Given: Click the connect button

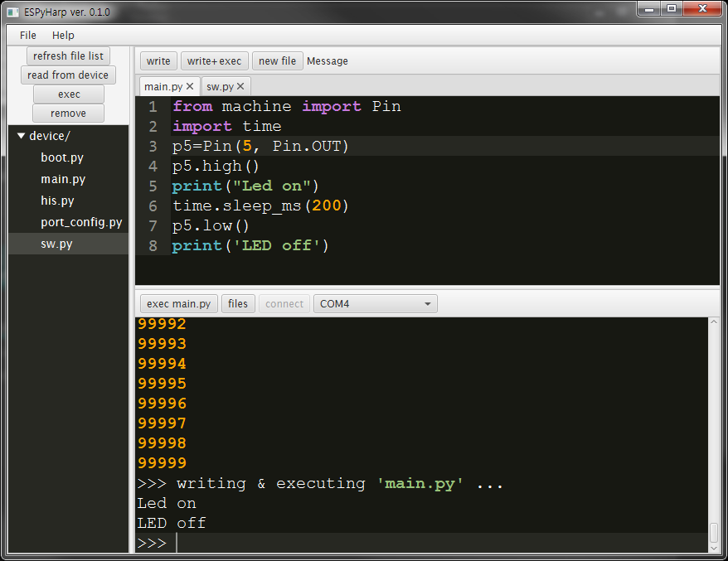Looking at the screenshot, I should [284, 304].
